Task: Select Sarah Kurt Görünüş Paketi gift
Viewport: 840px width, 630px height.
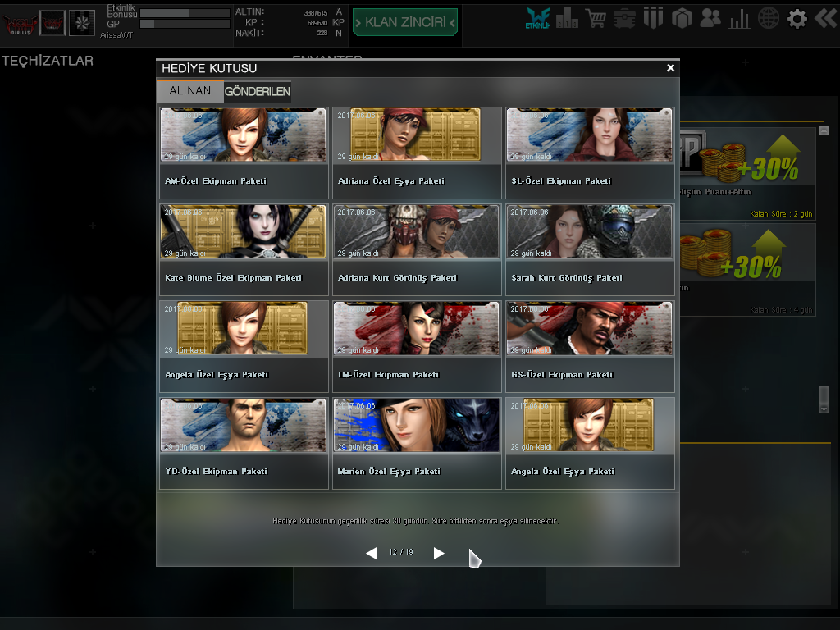Action: coord(590,249)
